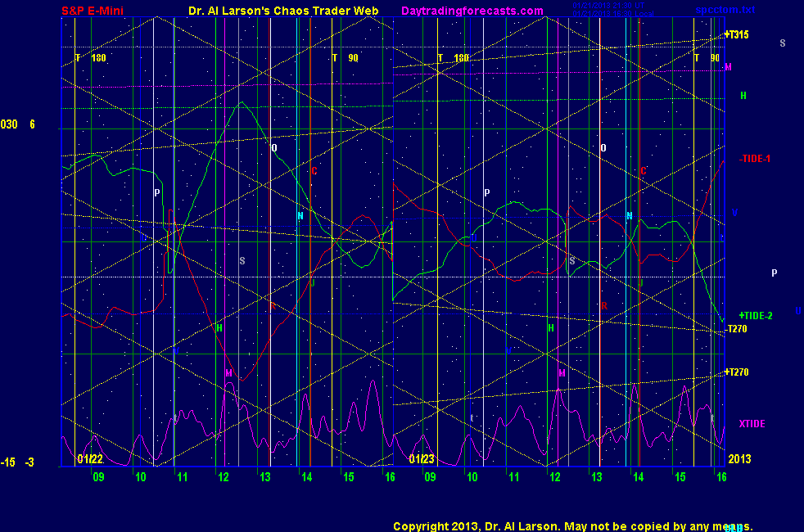Select the gray S label outside chart's top right
The width and height of the screenshot is (804, 532).
783,43
